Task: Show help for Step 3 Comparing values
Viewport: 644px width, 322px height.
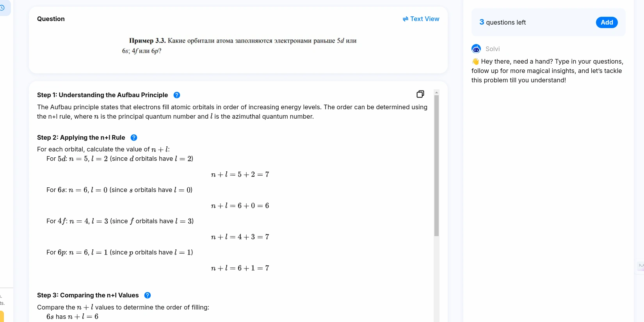Action: [x=148, y=295]
